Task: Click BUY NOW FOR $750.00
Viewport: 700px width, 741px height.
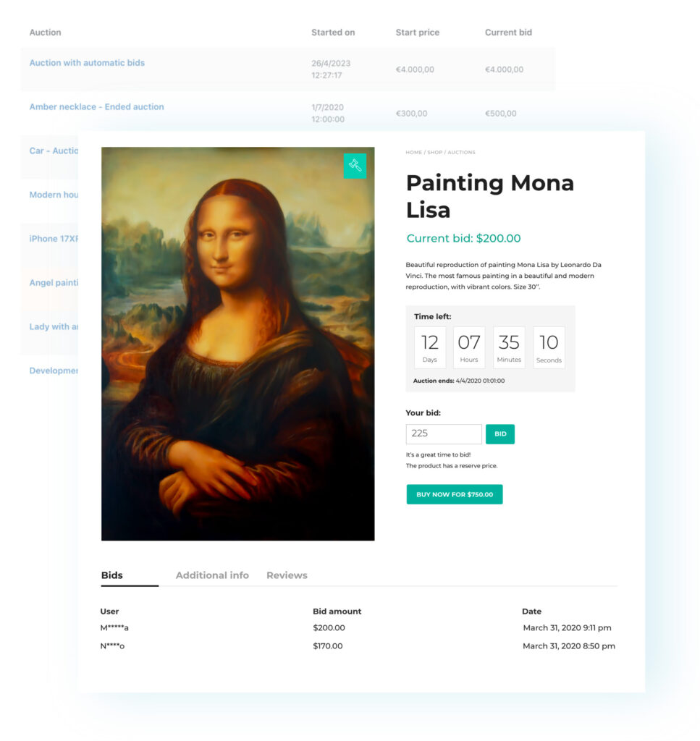Action: 455,493
